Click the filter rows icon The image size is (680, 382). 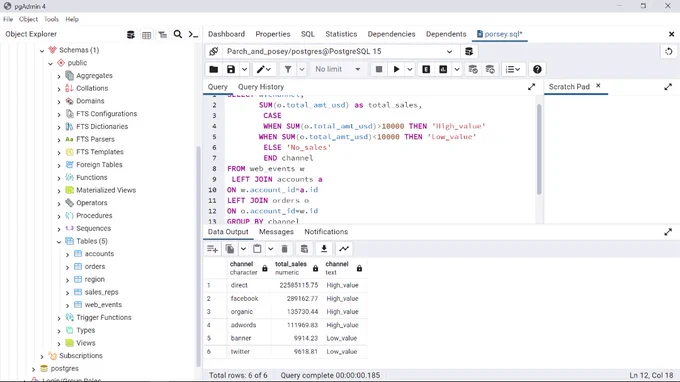[288, 69]
